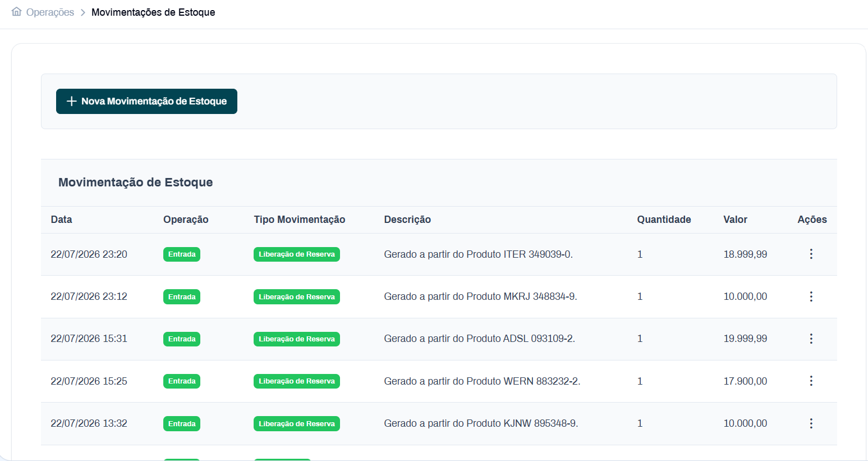Click the Data column header
This screenshot has width=868, height=461.
coord(61,220)
